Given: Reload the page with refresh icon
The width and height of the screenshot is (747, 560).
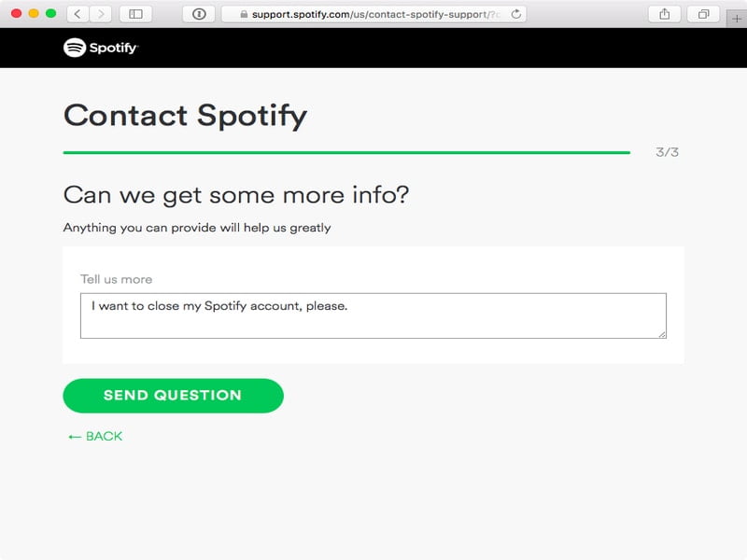Looking at the screenshot, I should pyautogui.click(x=516, y=14).
